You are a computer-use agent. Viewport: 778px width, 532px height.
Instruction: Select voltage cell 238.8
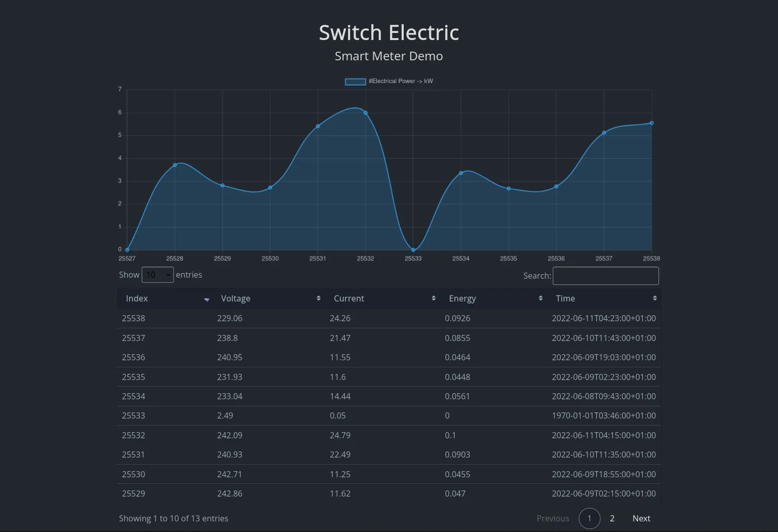click(227, 338)
